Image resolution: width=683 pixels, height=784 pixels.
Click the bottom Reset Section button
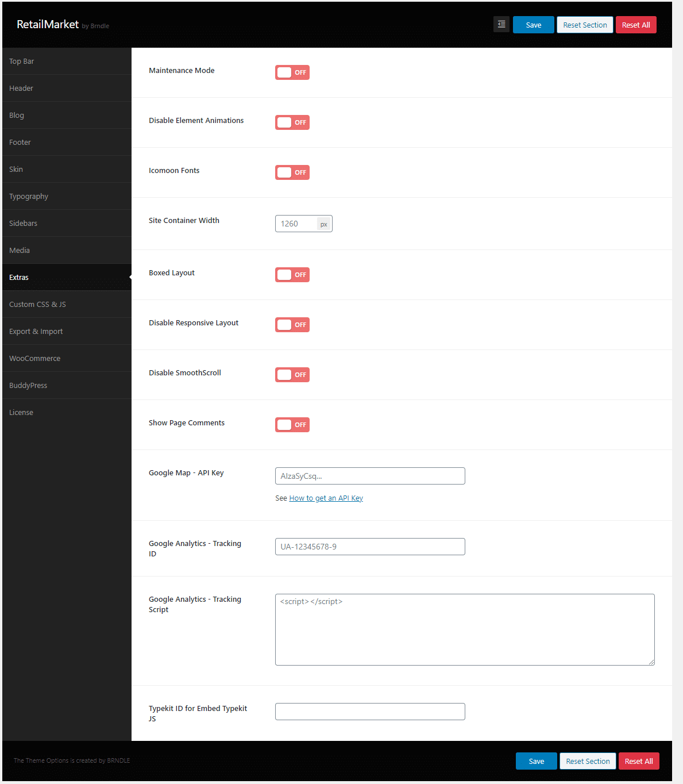588,761
